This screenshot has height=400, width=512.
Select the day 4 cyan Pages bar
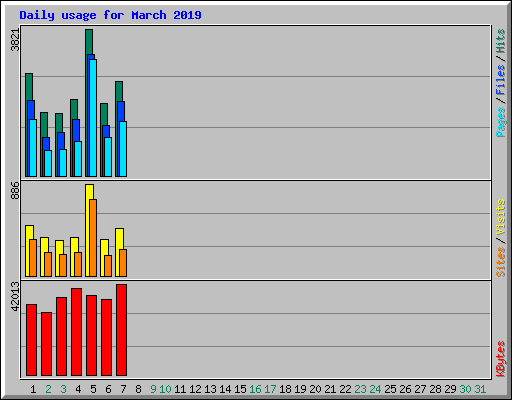click(78, 159)
